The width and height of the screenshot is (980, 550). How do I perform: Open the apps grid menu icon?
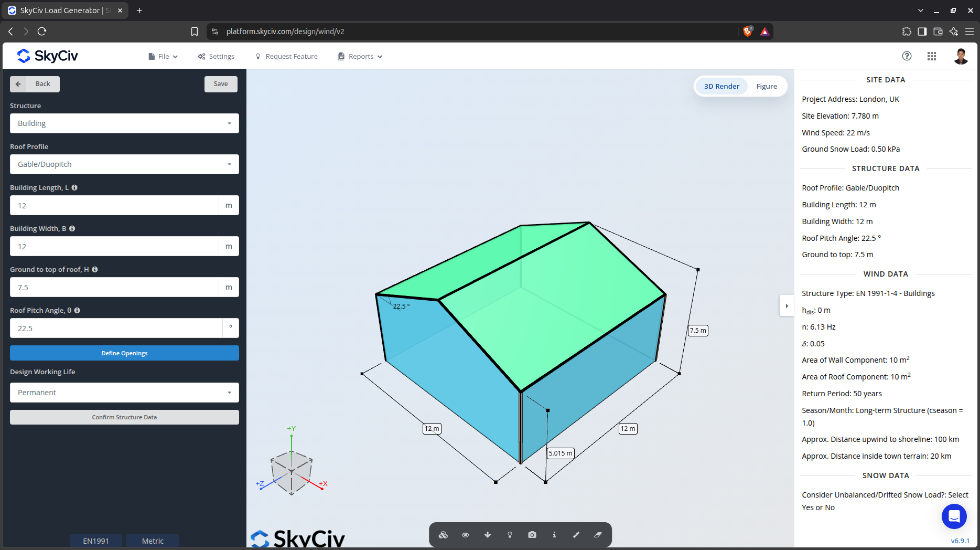pyautogui.click(x=932, y=56)
